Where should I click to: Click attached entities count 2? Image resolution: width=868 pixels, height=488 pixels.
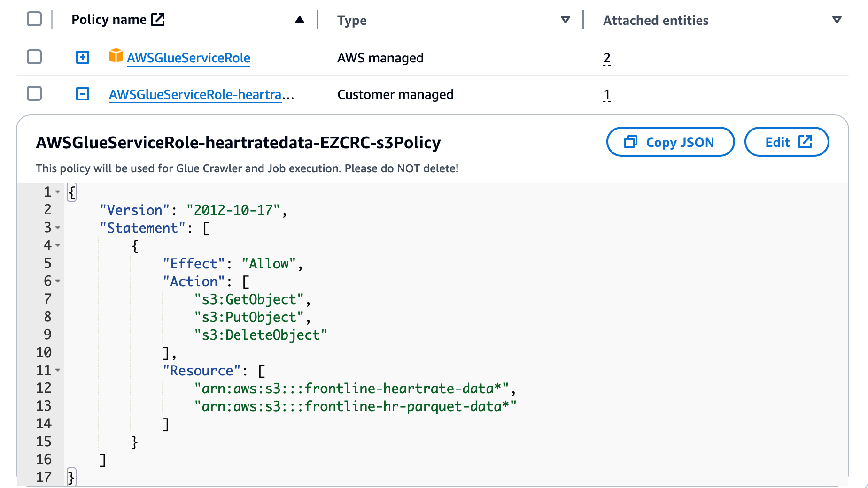606,58
